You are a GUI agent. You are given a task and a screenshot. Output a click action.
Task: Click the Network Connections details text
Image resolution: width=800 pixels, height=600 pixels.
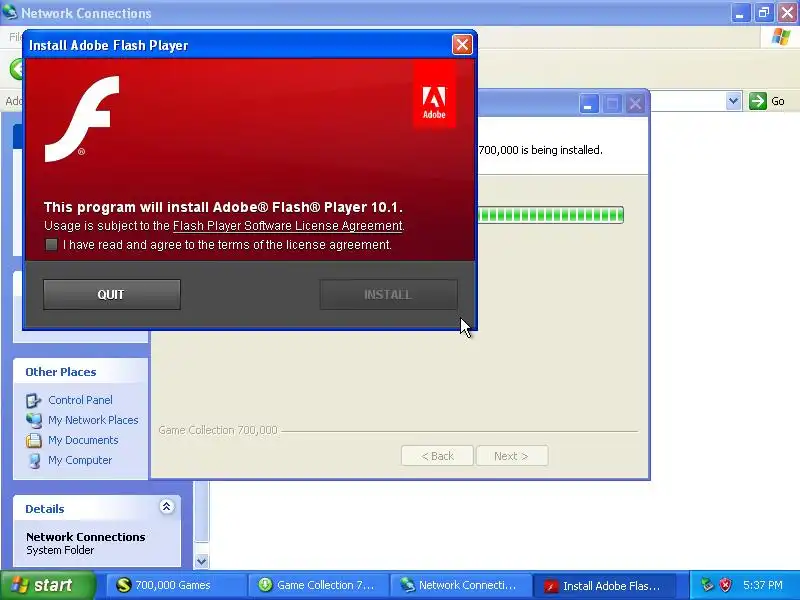pyautogui.click(x=86, y=537)
